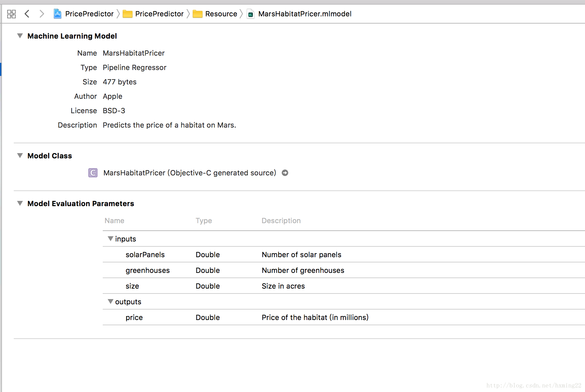The height and width of the screenshot is (392, 585).
Task: Click the Model Class heading
Action: click(x=50, y=156)
